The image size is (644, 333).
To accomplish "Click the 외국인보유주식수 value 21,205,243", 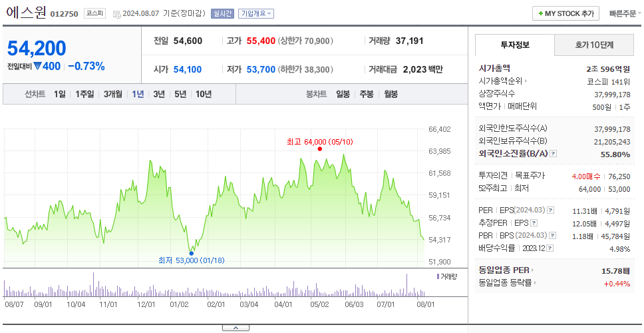I will [612, 142].
